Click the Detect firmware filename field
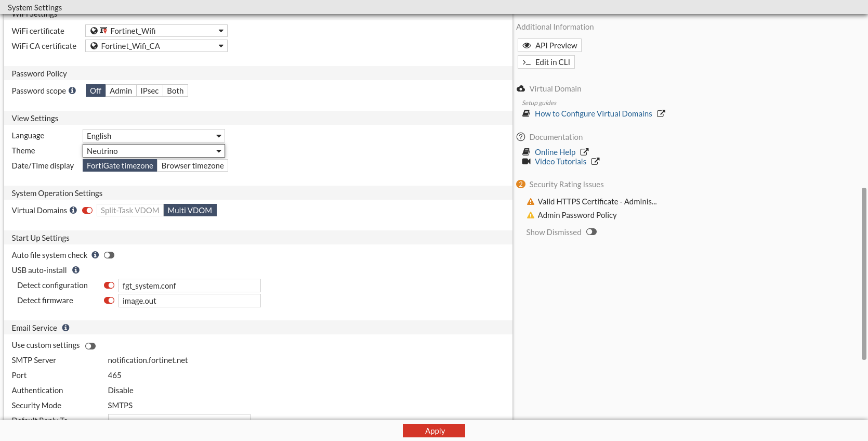Screen dimensions: 868x441 (189, 301)
